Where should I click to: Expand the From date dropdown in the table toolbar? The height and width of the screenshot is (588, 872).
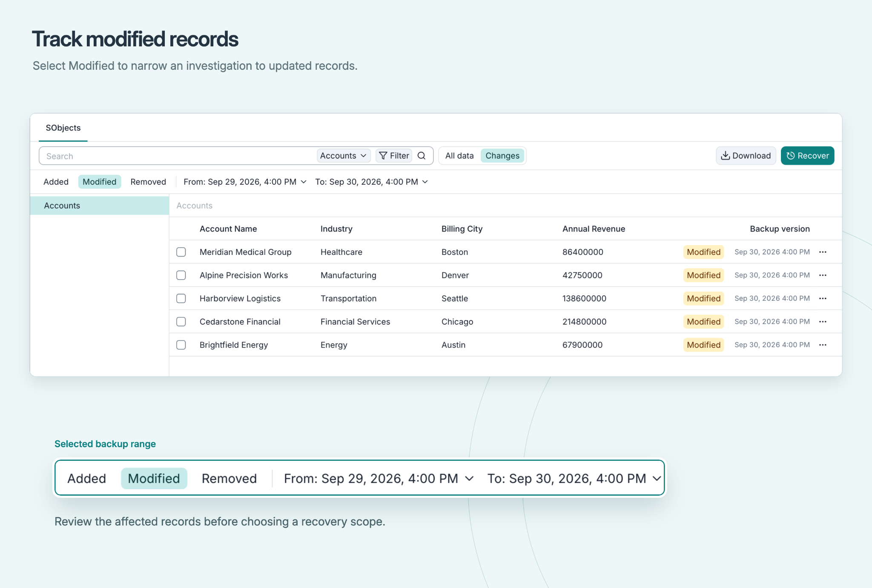(245, 182)
